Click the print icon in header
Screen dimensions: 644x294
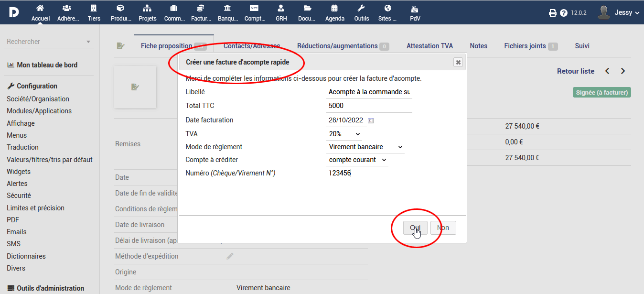point(553,13)
